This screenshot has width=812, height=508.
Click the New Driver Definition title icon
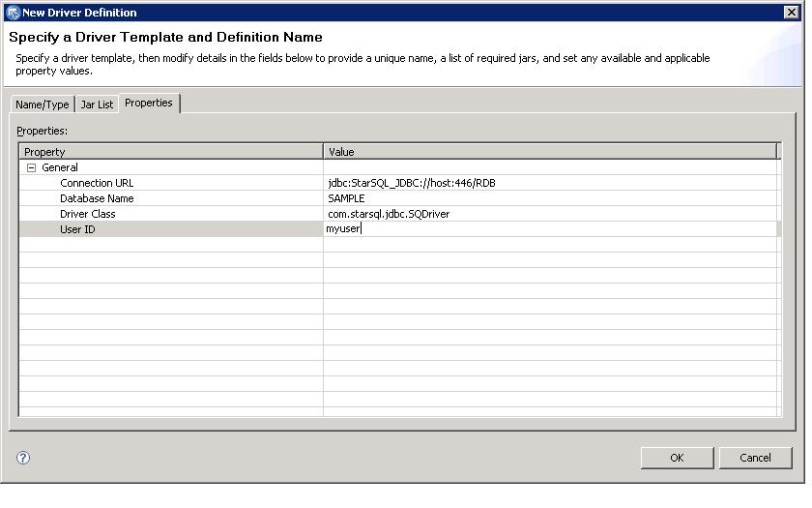[13, 13]
